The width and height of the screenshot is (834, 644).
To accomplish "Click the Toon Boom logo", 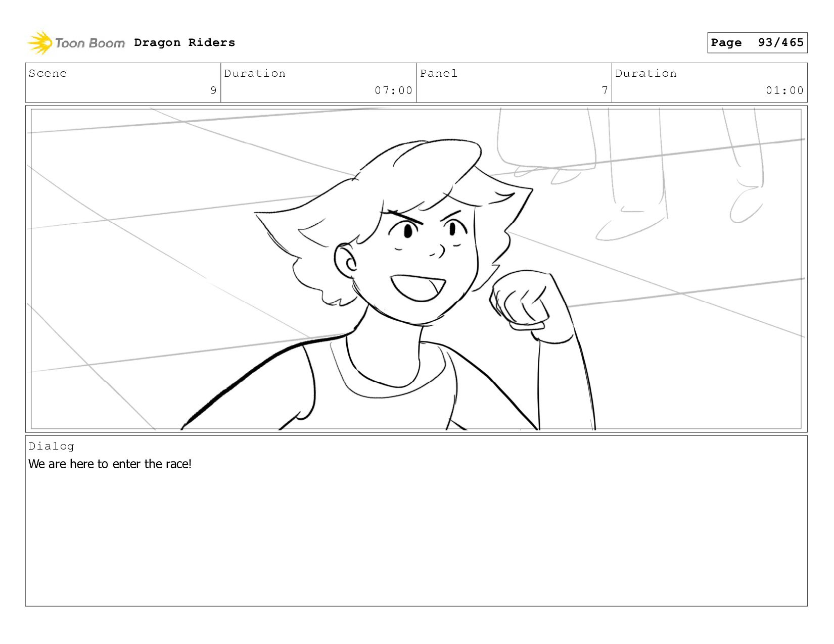I will click(x=76, y=43).
